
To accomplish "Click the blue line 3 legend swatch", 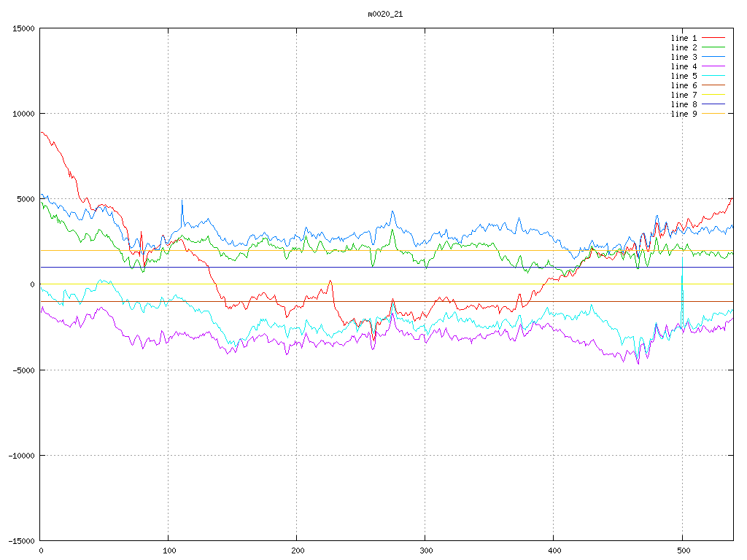I will point(713,57).
